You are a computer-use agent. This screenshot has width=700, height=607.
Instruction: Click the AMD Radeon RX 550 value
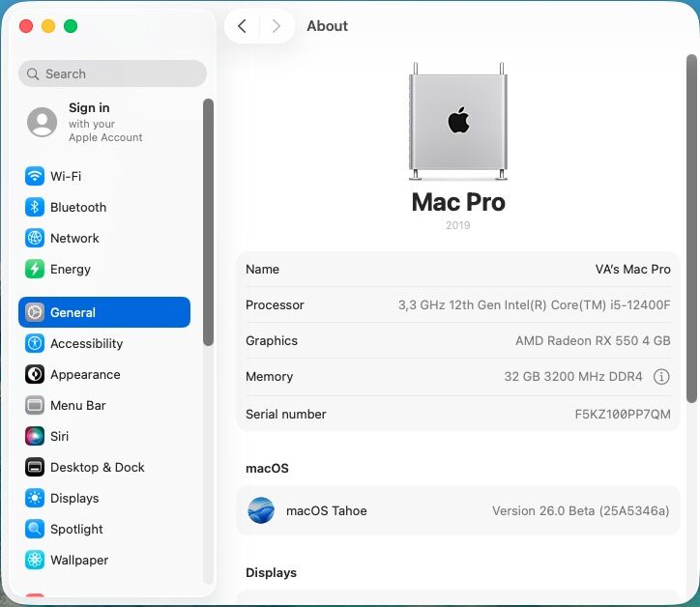593,340
